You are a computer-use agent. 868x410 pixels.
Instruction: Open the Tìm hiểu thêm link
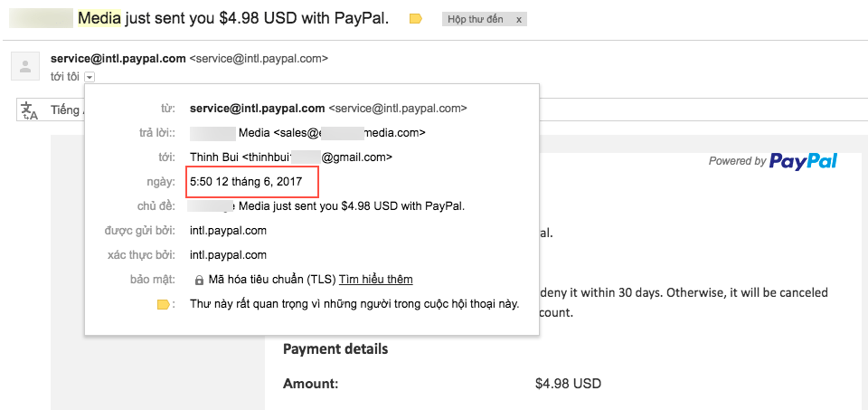click(376, 280)
